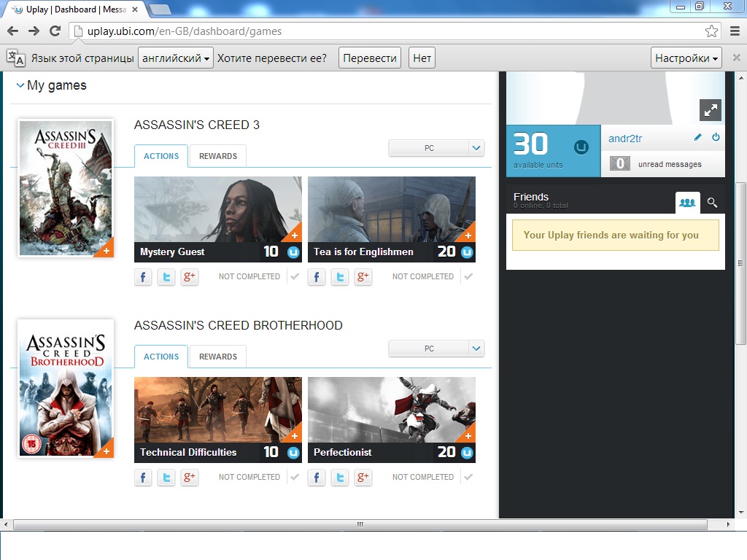The width and height of the screenshot is (747, 560).
Task: Click the Uplay Dashboard browser tab
Action: [x=74, y=9]
